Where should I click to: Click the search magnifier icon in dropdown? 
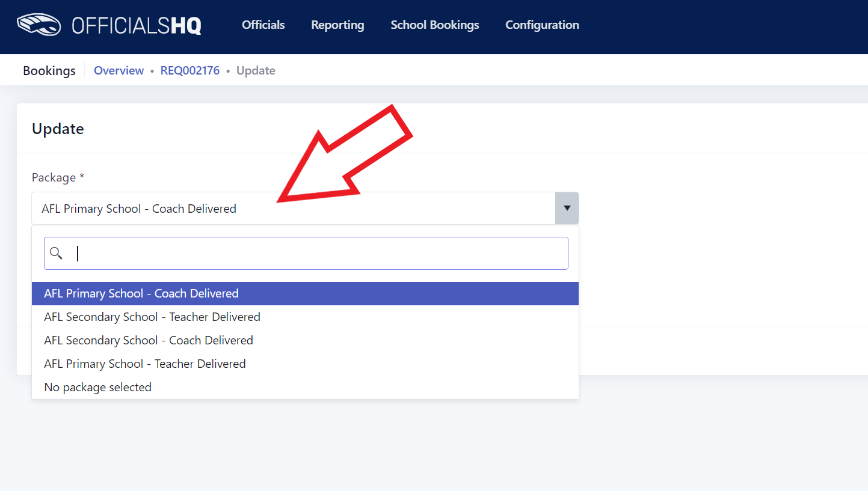[56, 253]
